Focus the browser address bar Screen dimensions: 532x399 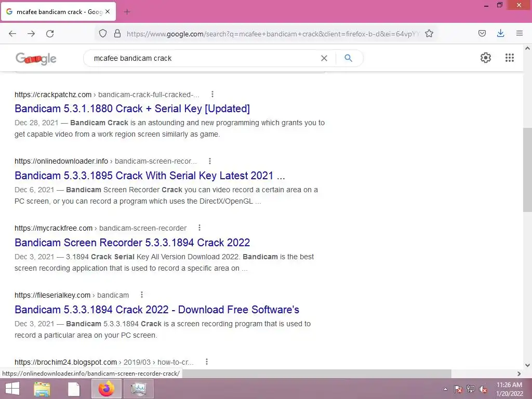tap(273, 34)
